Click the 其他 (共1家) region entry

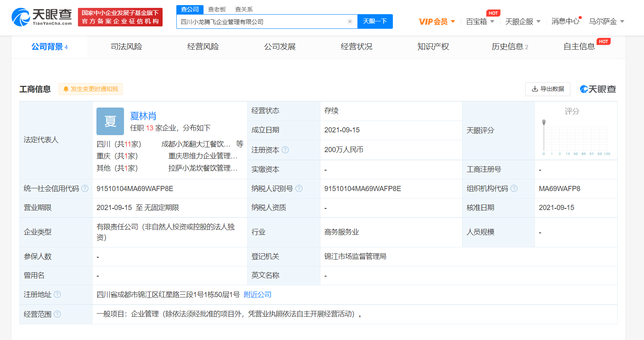pos(117,168)
